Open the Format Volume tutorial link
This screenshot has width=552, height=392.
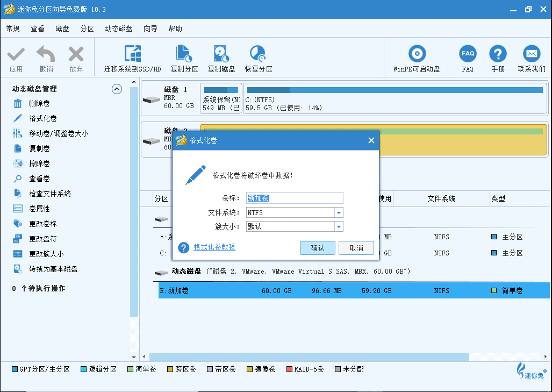[214, 247]
